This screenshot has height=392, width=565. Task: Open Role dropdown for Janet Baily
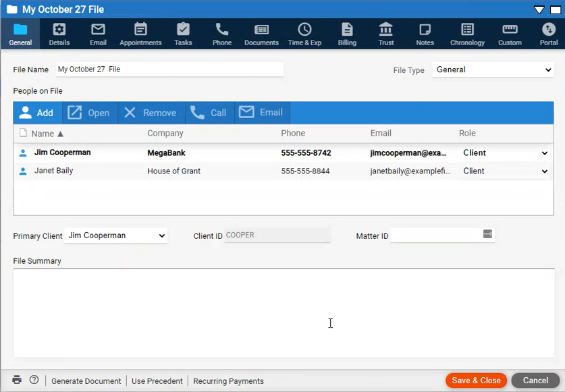point(505,171)
